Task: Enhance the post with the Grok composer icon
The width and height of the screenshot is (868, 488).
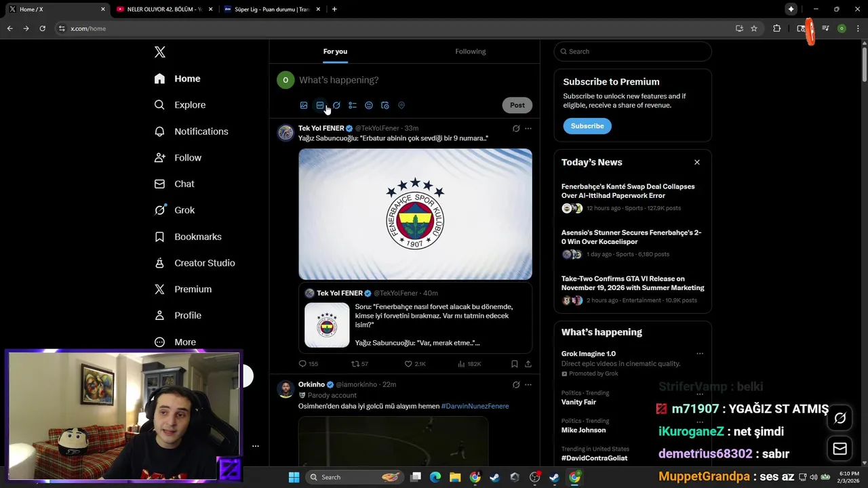Action: pos(336,105)
